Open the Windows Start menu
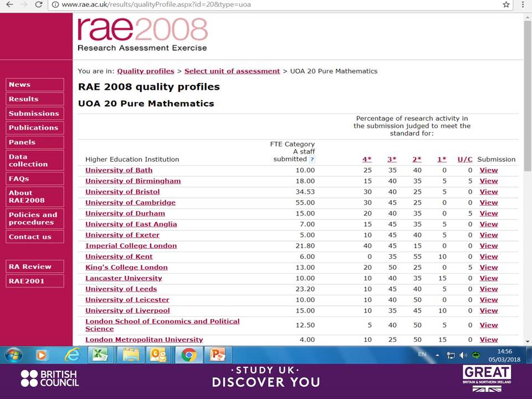The height and width of the screenshot is (399, 532). [x=13, y=355]
